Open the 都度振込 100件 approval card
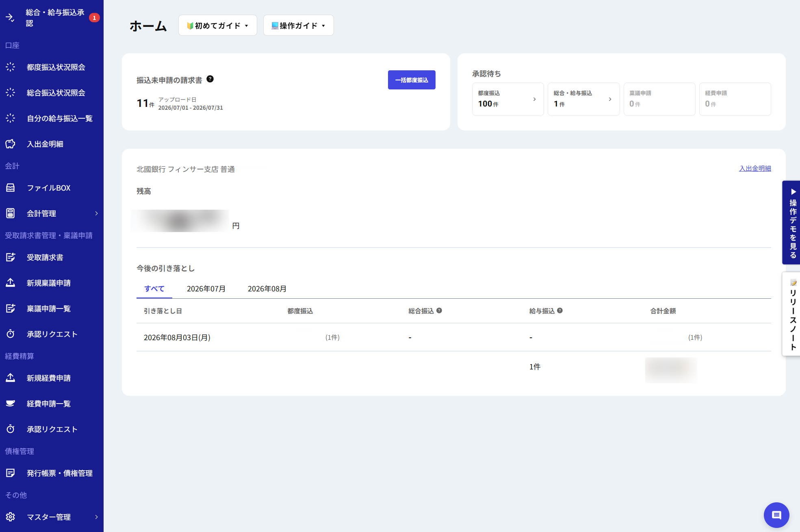Image resolution: width=800 pixels, height=532 pixels. [x=508, y=99]
